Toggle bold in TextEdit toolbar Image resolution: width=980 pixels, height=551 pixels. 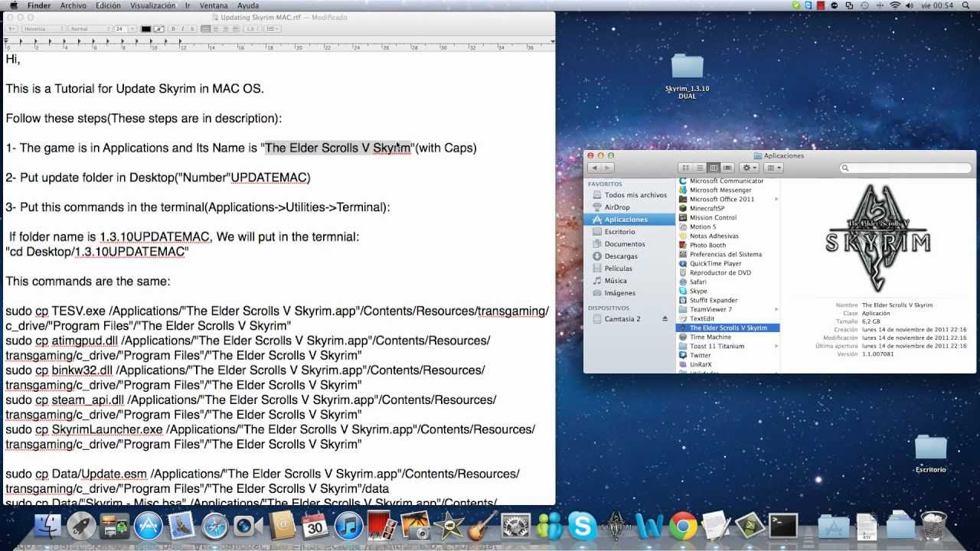click(173, 29)
